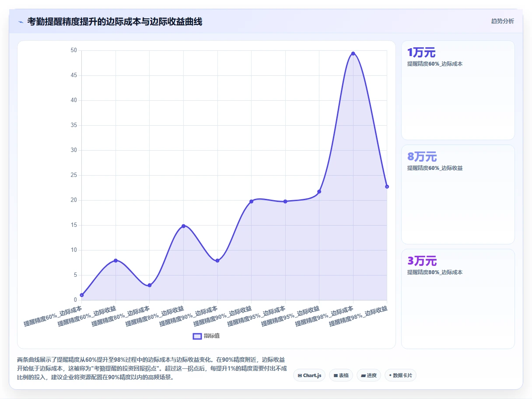Select the Chart.js tag chip

click(309, 375)
